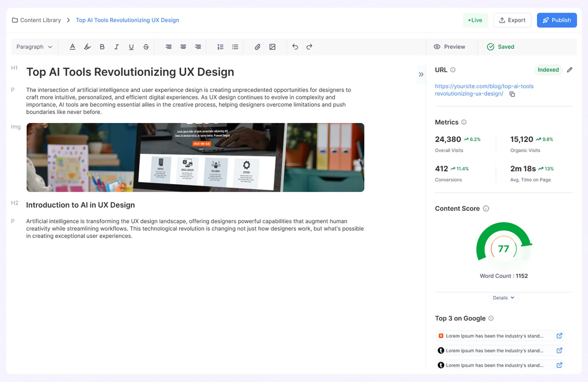
Task: Collapse the right sidebar panel
Action: coord(421,74)
